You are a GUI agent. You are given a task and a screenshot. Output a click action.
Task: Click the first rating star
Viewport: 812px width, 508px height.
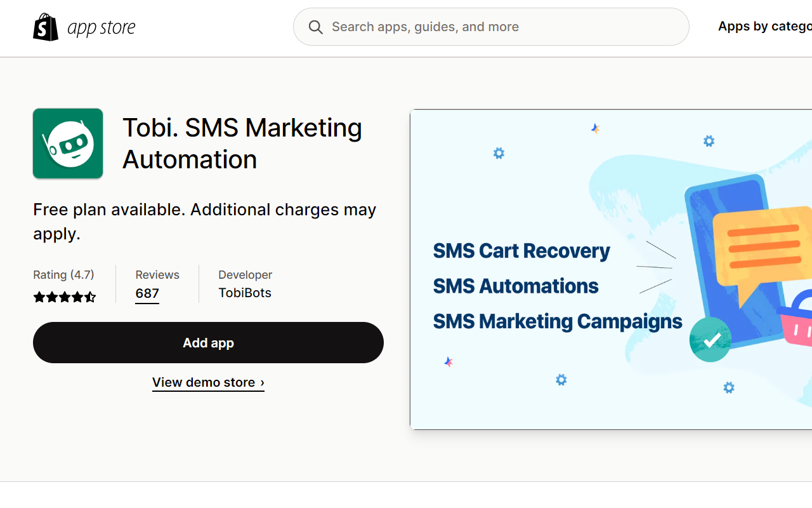tap(39, 297)
